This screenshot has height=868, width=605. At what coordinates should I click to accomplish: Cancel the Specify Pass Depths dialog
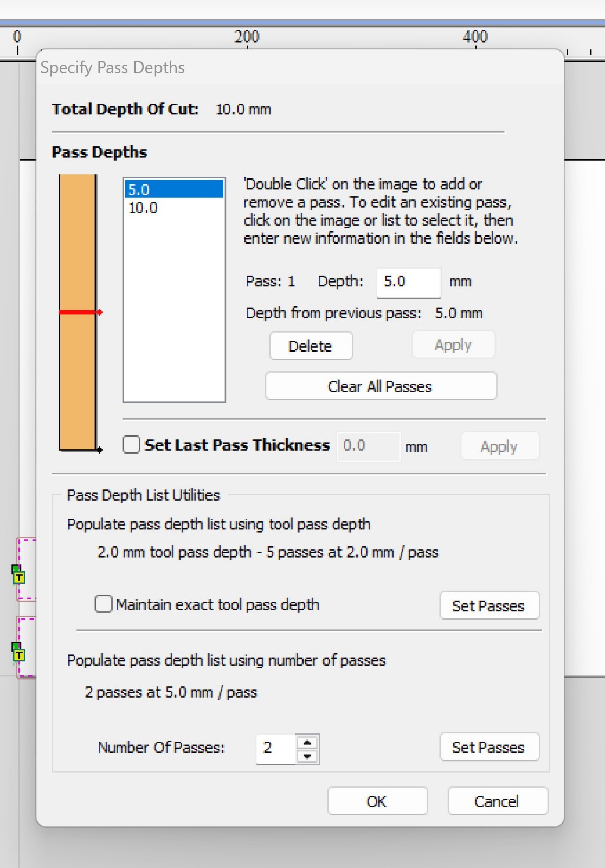pos(497,801)
